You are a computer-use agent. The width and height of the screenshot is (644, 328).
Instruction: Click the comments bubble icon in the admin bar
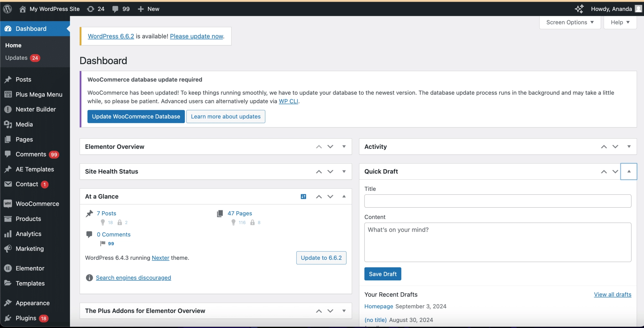click(116, 9)
